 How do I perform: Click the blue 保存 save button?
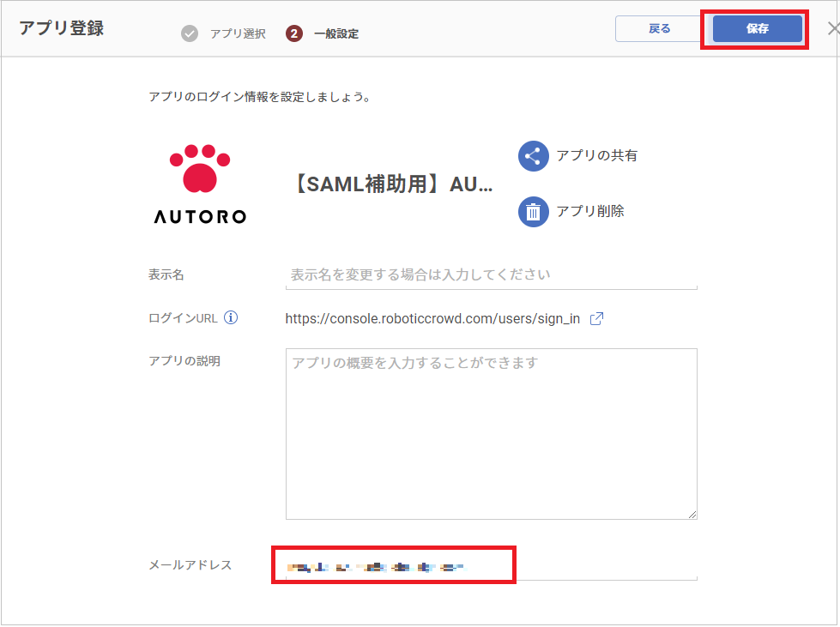757,29
